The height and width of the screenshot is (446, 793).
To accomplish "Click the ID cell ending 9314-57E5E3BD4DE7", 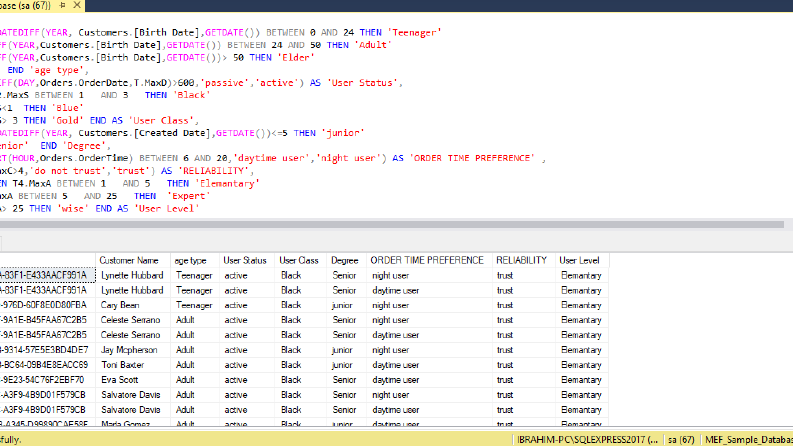I will 47,350.
